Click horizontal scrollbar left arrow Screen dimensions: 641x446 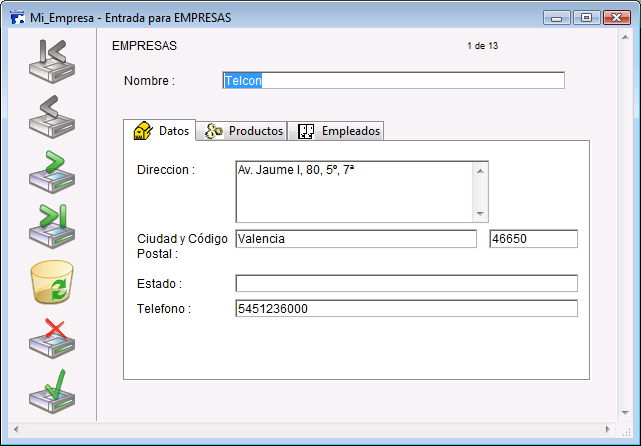pos(16,429)
